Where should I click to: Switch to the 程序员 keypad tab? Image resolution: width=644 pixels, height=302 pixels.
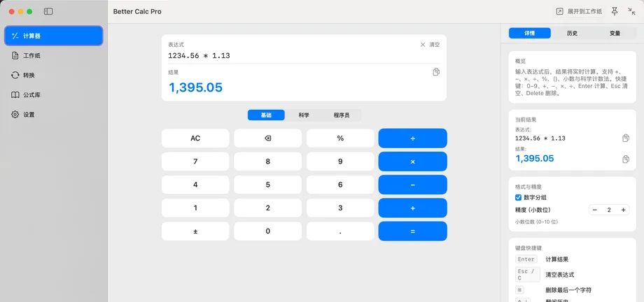point(342,115)
